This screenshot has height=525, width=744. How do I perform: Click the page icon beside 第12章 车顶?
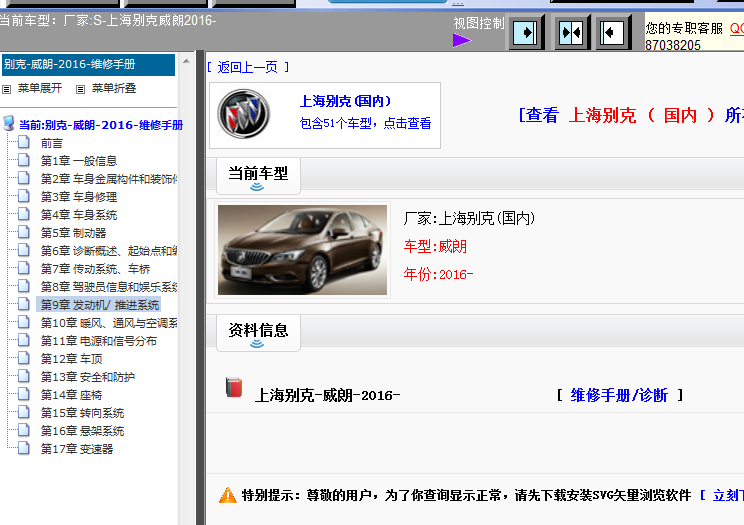[24, 358]
